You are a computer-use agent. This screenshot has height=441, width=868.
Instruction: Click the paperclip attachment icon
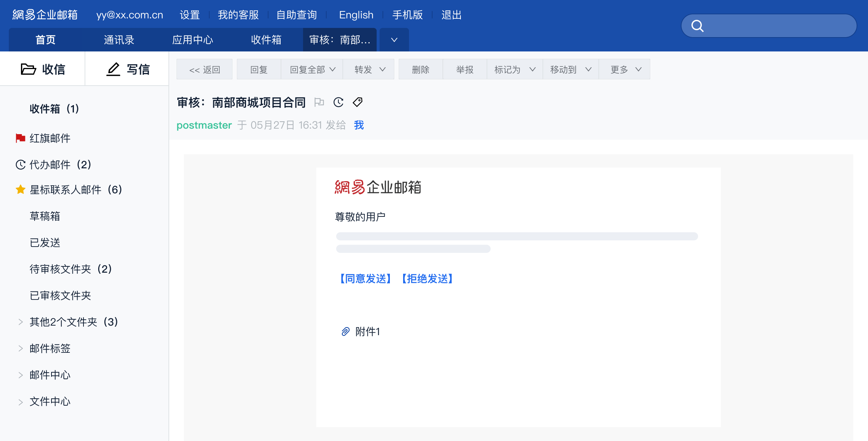point(345,331)
